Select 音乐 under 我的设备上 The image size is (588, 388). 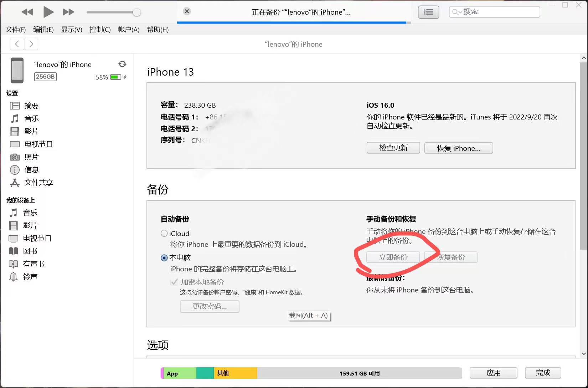[x=30, y=213]
